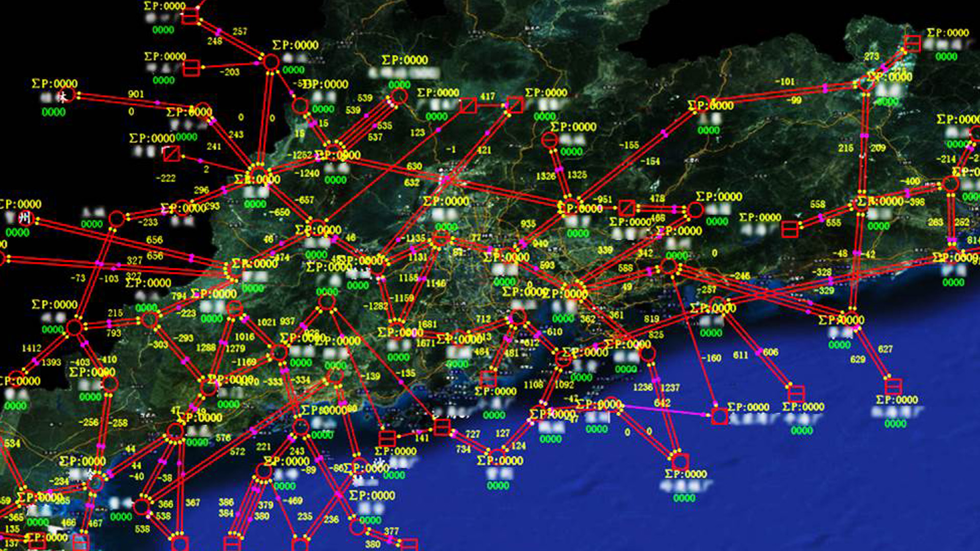Click the -1252 flow reading label
The height and width of the screenshot is (551, 980).
[x=299, y=155]
